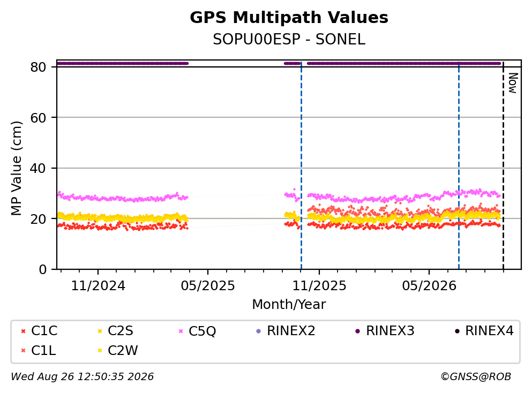Click the MP Value (cm) axis label
This screenshot has width=532, height=393.
tap(16, 168)
